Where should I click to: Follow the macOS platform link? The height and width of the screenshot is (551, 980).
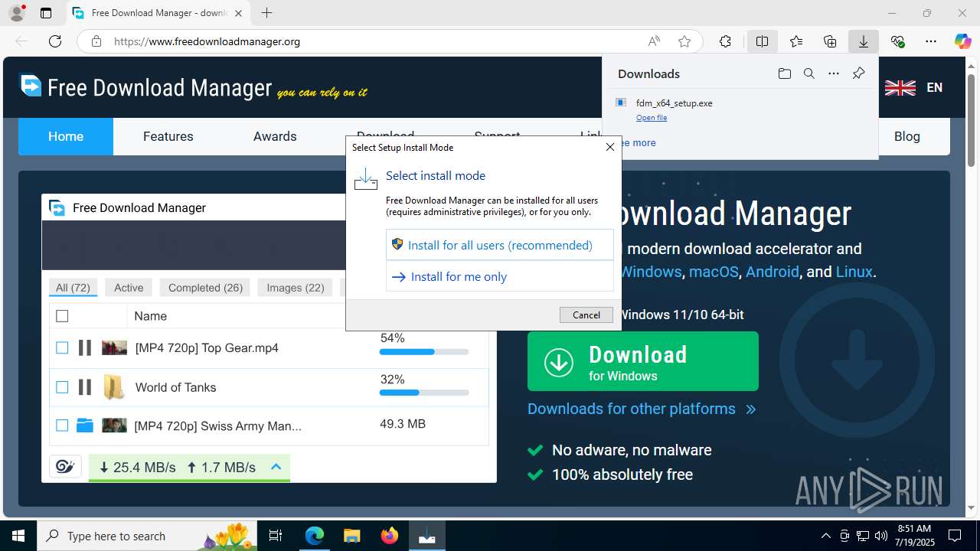click(x=714, y=272)
